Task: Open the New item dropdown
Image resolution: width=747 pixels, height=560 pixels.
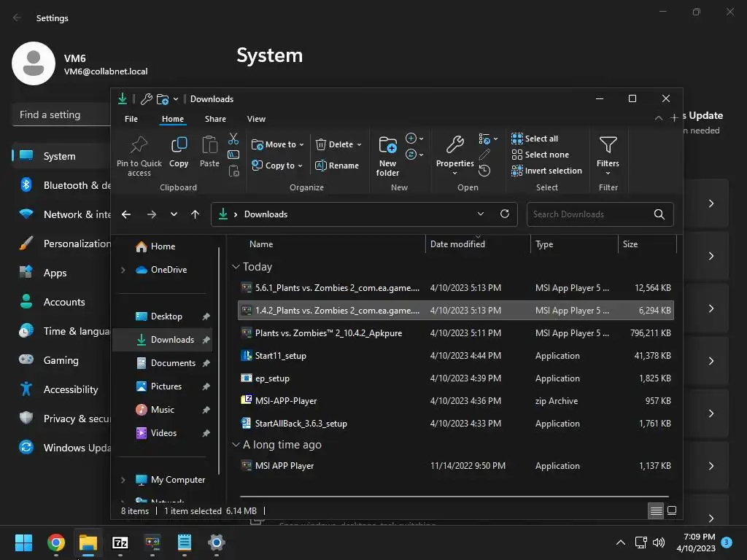Action: (414, 139)
